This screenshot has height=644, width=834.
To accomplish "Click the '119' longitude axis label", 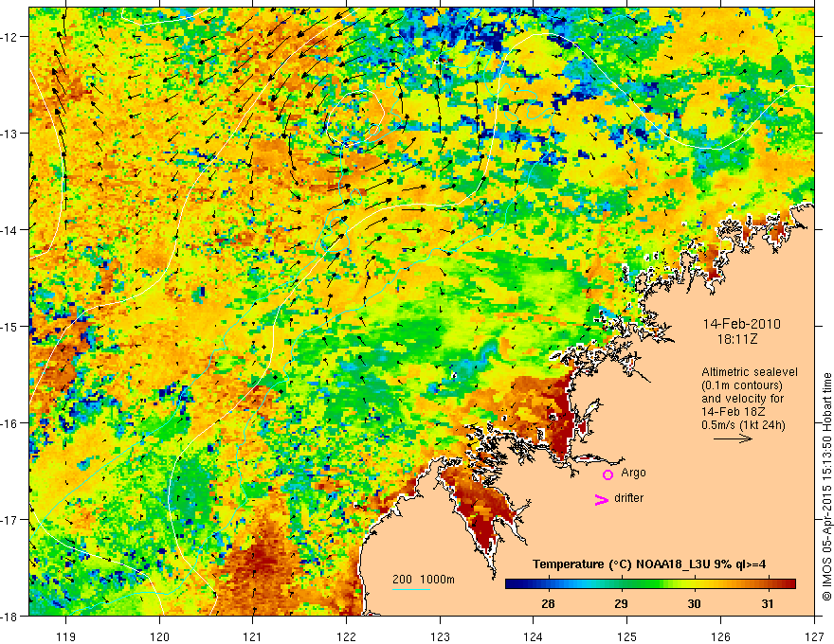I will (x=66, y=636).
